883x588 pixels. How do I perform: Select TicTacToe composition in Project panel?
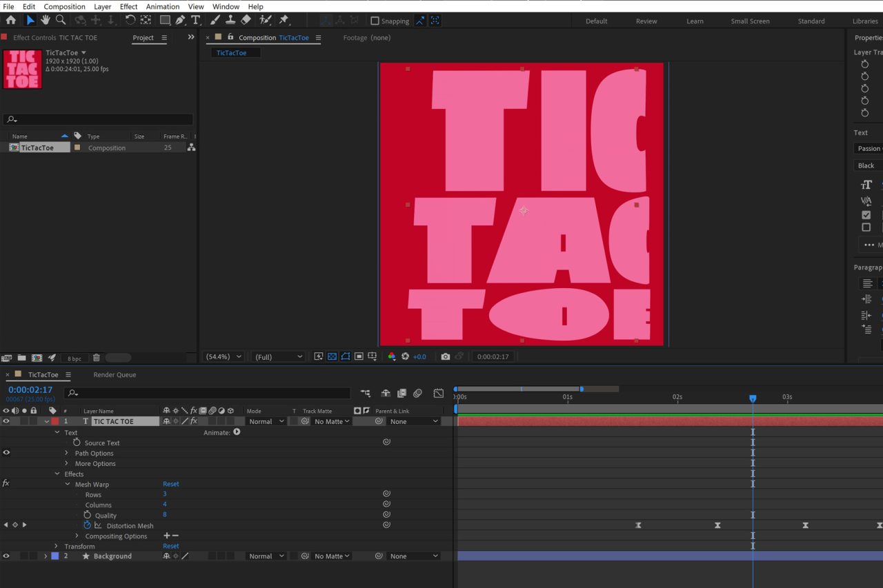[x=37, y=148]
